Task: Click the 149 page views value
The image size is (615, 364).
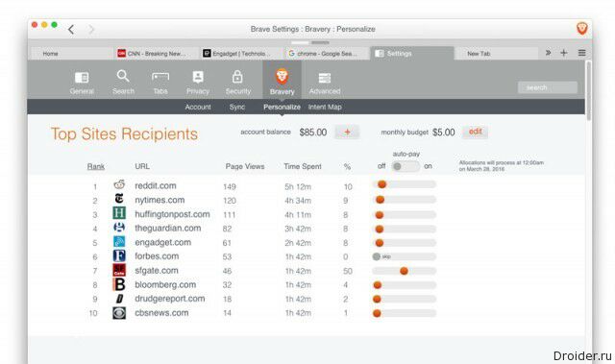Action: 229,187
